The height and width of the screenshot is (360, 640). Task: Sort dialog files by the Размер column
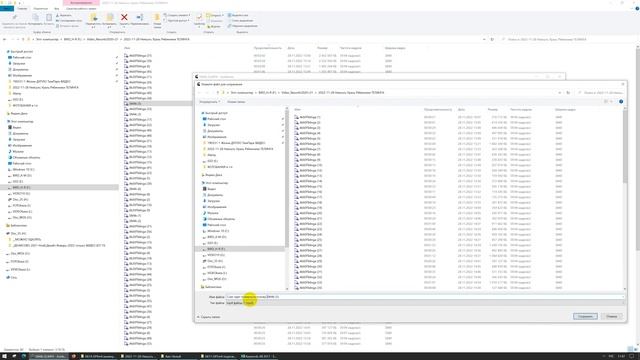[x=493, y=109]
